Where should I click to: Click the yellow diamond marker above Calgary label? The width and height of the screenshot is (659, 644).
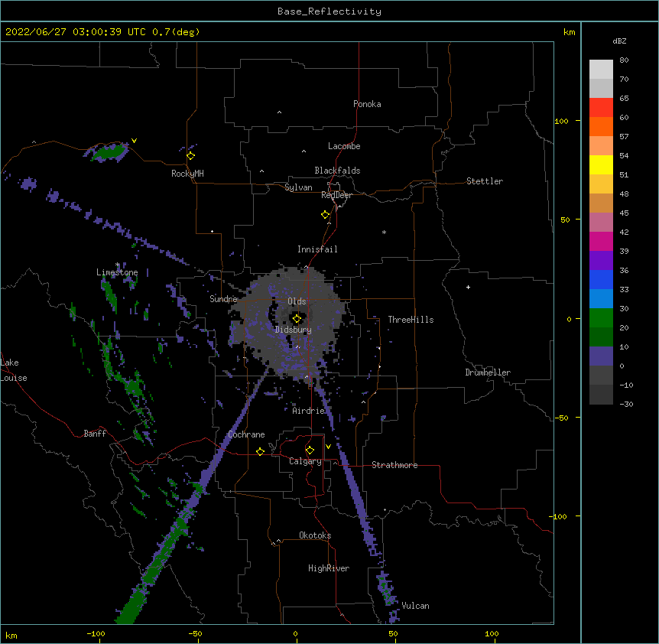[x=310, y=450]
